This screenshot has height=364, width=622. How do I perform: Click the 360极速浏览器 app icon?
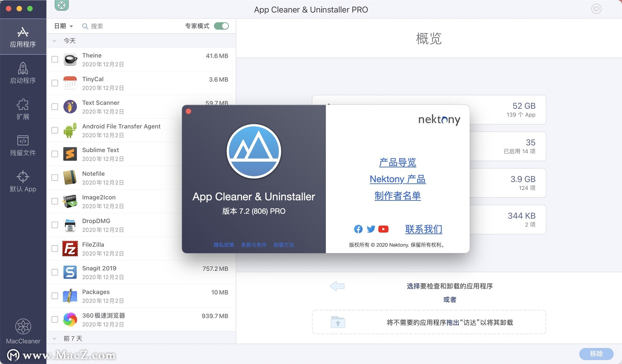point(70,319)
